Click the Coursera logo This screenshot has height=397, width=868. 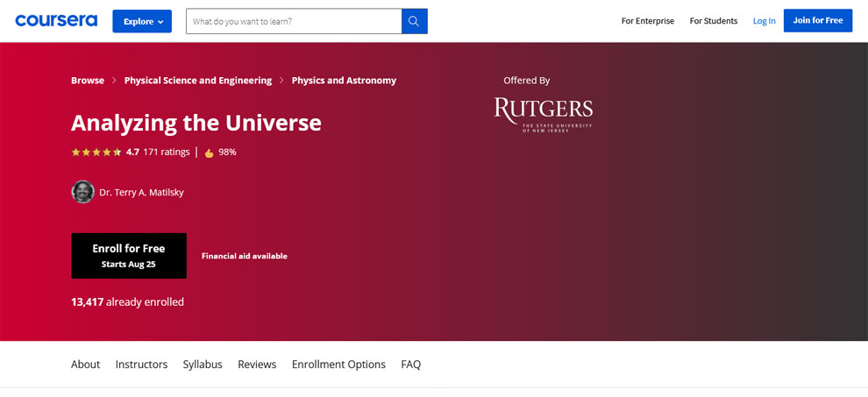click(56, 21)
